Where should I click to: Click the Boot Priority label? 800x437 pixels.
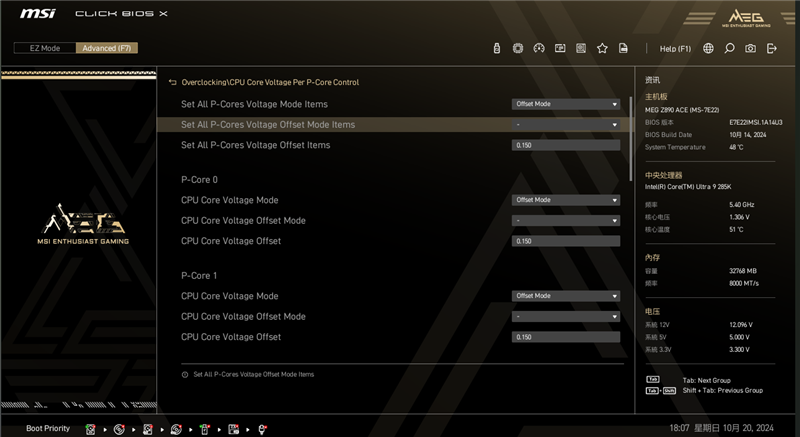tap(48, 428)
